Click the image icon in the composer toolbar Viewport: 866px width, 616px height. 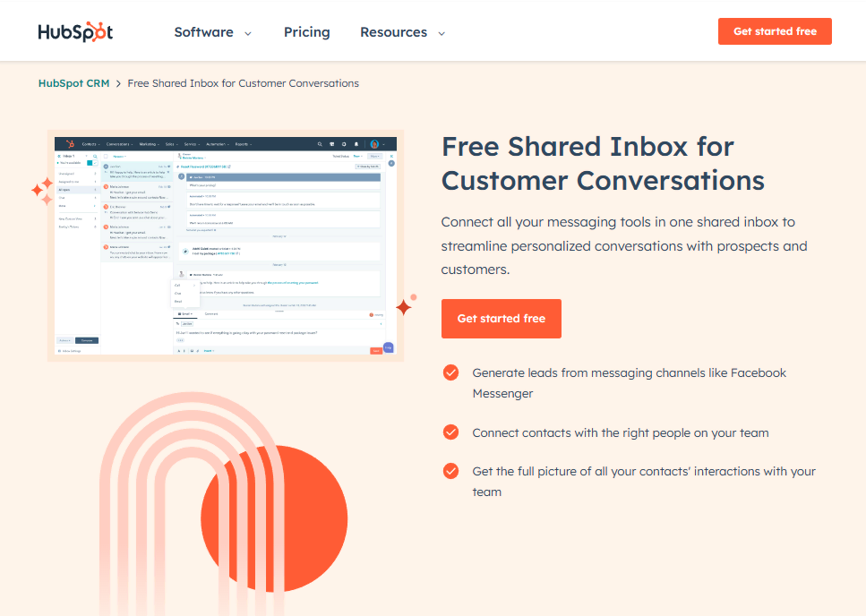192,351
